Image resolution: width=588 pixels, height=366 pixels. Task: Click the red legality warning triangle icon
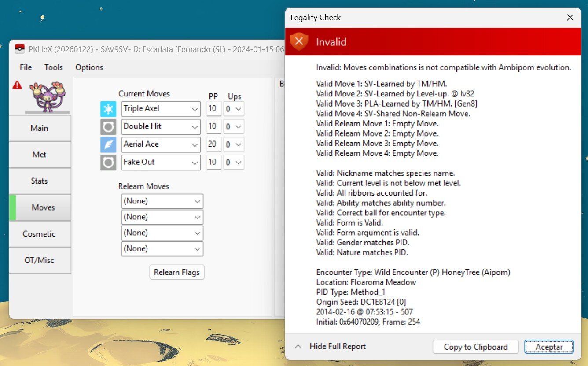[x=17, y=85]
